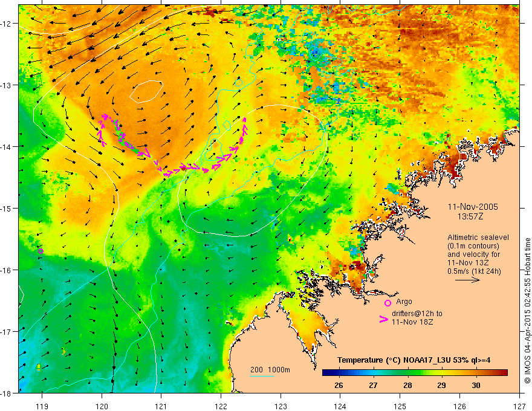Click the '13:57Z' time label
The height and width of the screenshot is (411, 532).
pyautogui.click(x=470, y=216)
